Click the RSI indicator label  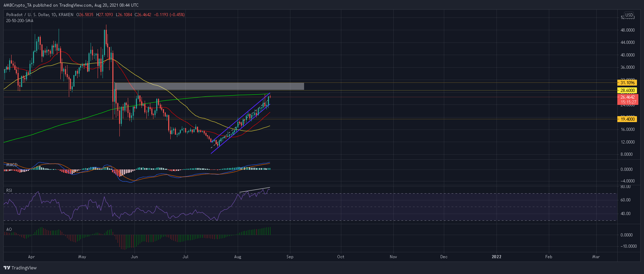pyautogui.click(x=9, y=191)
